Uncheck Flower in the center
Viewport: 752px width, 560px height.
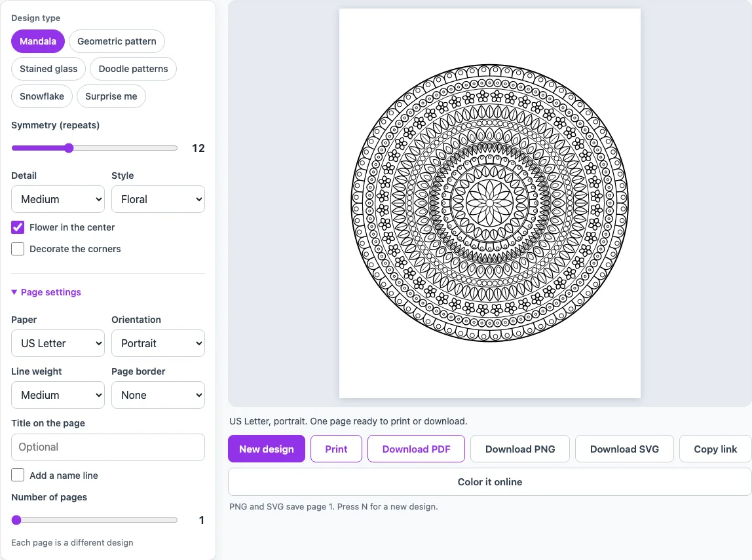(18, 227)
